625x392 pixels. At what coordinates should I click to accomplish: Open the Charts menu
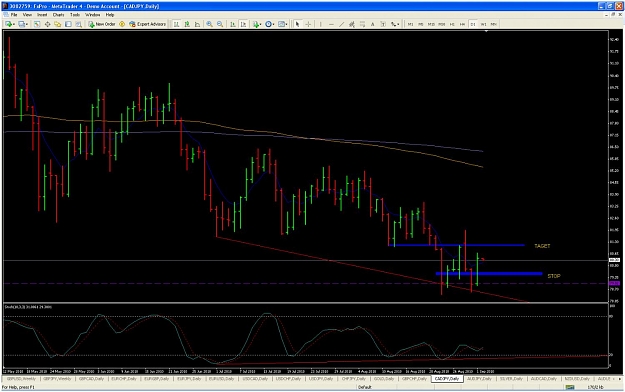coord(58,15)
